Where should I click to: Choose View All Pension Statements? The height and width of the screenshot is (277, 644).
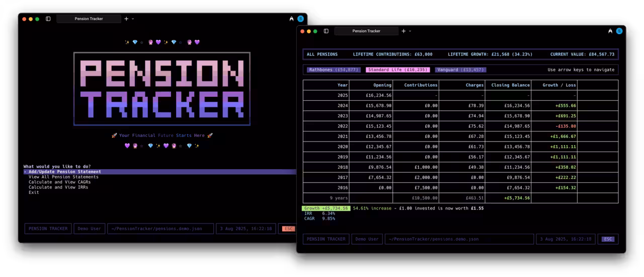[63, 177]
